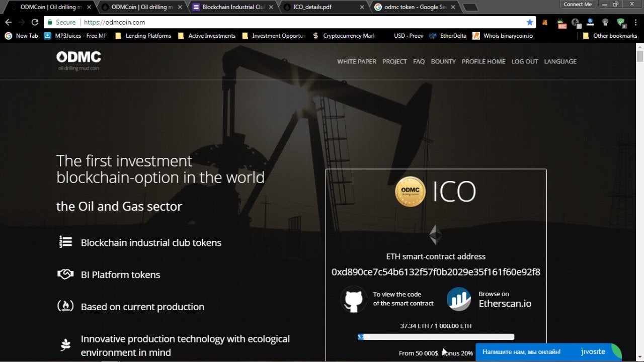
Task: Expand the Active Investments bookmark folder
Action: point(206,36)
